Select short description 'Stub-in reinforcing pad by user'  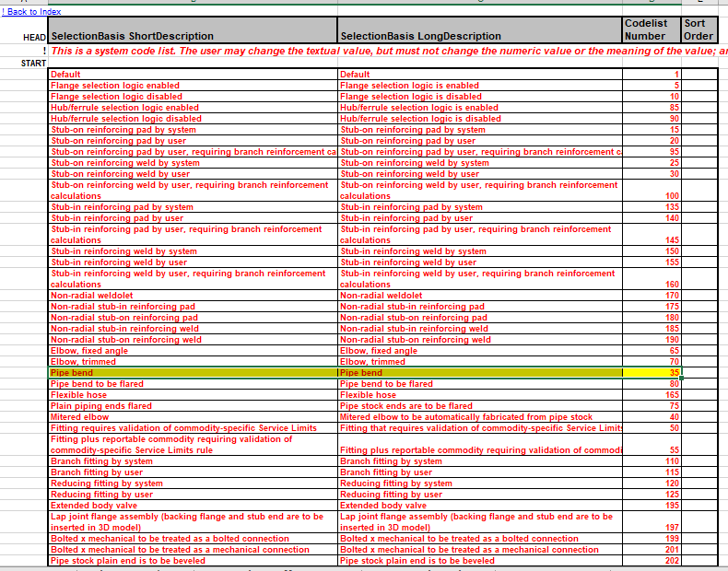point(193,218)
